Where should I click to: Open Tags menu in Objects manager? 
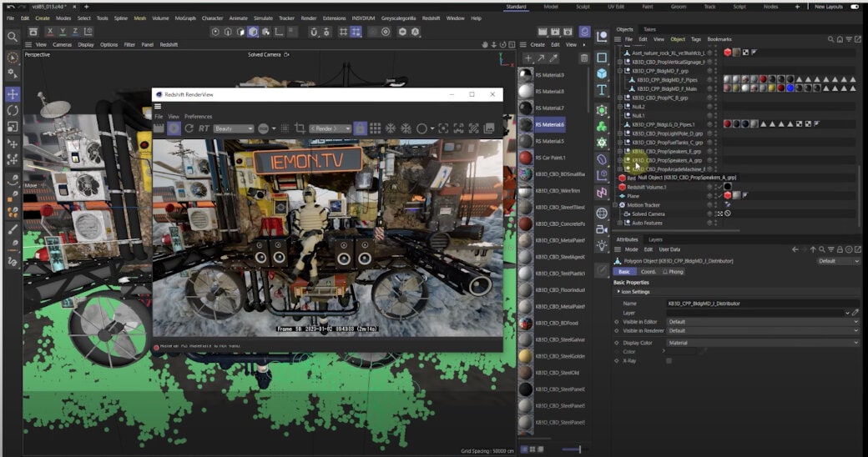pos(696,39)
